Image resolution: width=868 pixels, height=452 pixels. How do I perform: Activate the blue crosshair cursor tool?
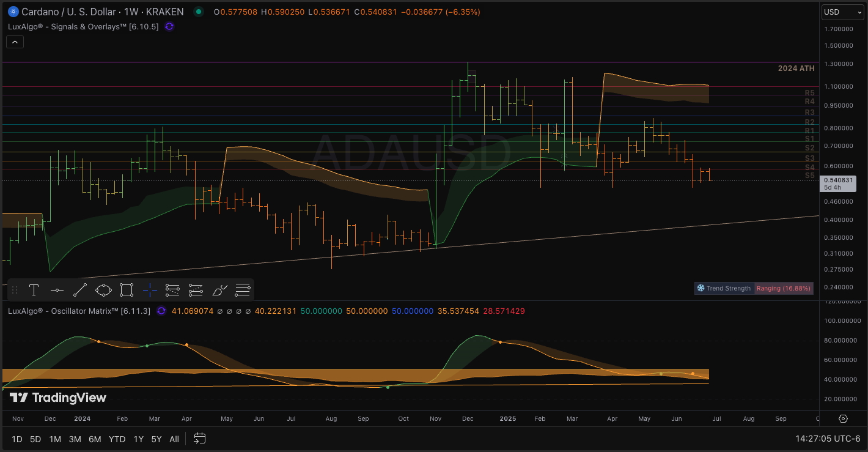pos(150,290)
